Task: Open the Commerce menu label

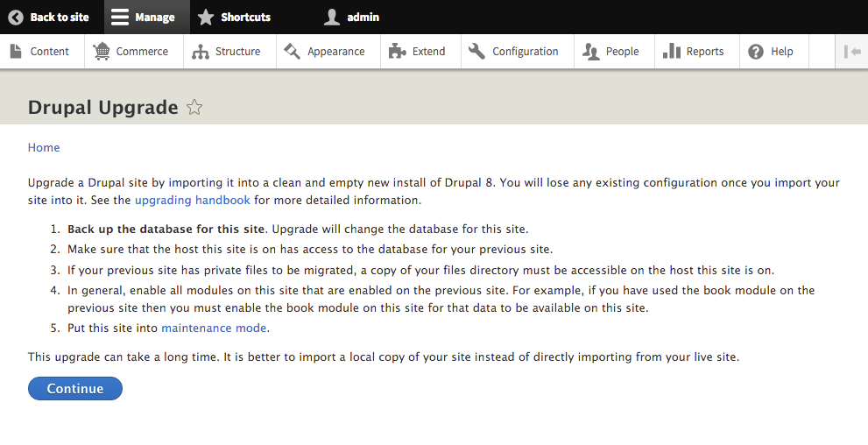Action: pos(142,52)
